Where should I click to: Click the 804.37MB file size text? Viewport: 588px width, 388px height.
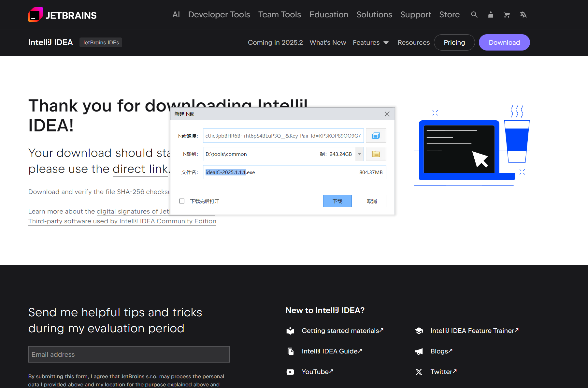point(371,172)
